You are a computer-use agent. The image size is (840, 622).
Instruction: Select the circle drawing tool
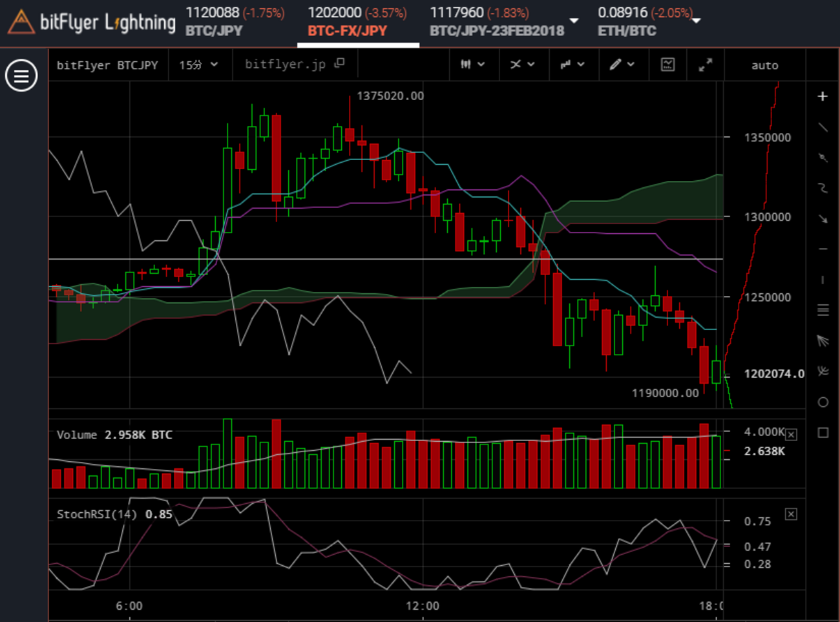(x=823, y=402)
